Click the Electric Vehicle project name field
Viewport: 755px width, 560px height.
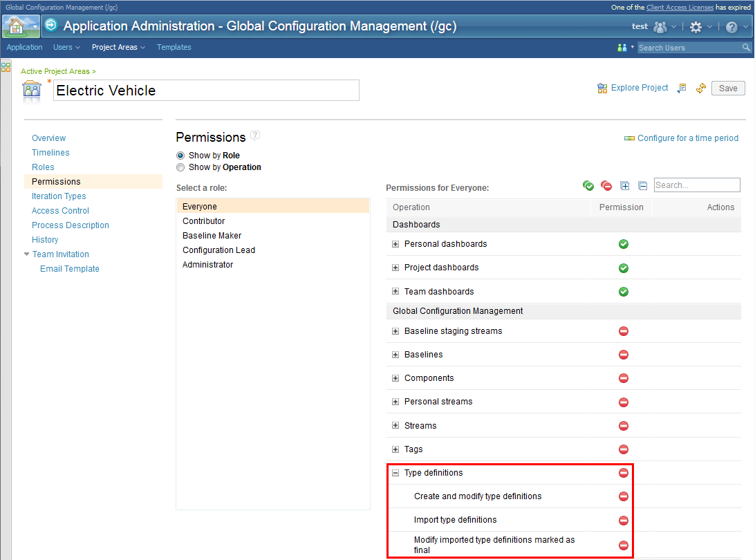[x=206, y=91]
